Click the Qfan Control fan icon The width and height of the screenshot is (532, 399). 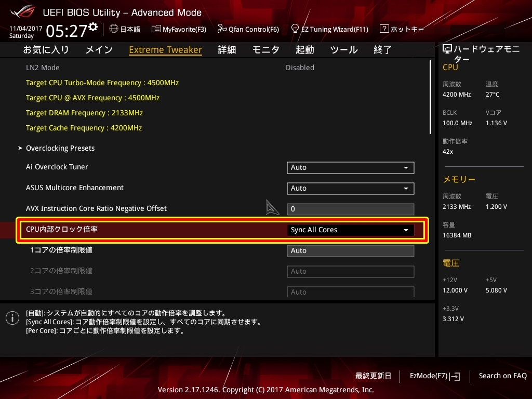coord(222,29)
